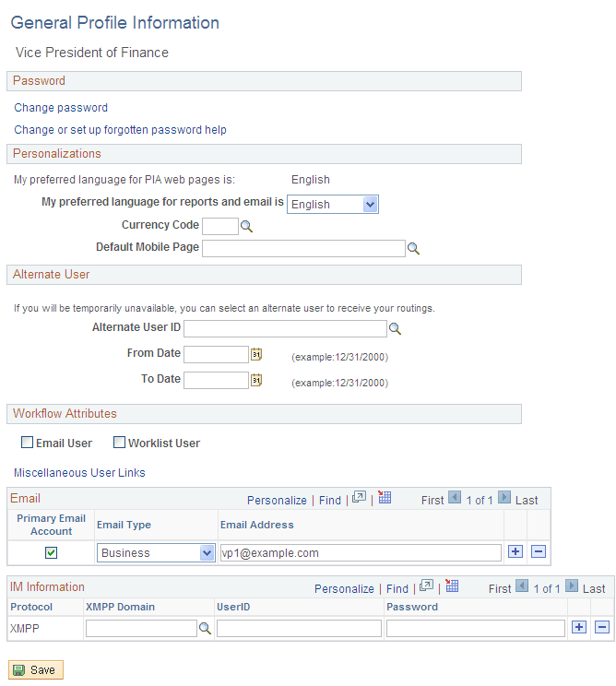Open the To Date calendar picker

click(x=257, y=380)
